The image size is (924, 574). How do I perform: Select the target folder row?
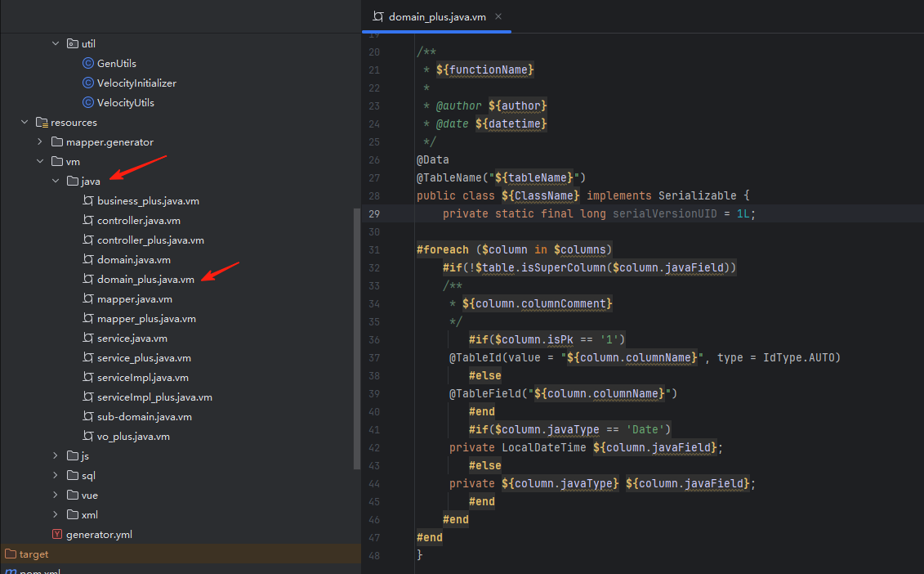(181, 554)
